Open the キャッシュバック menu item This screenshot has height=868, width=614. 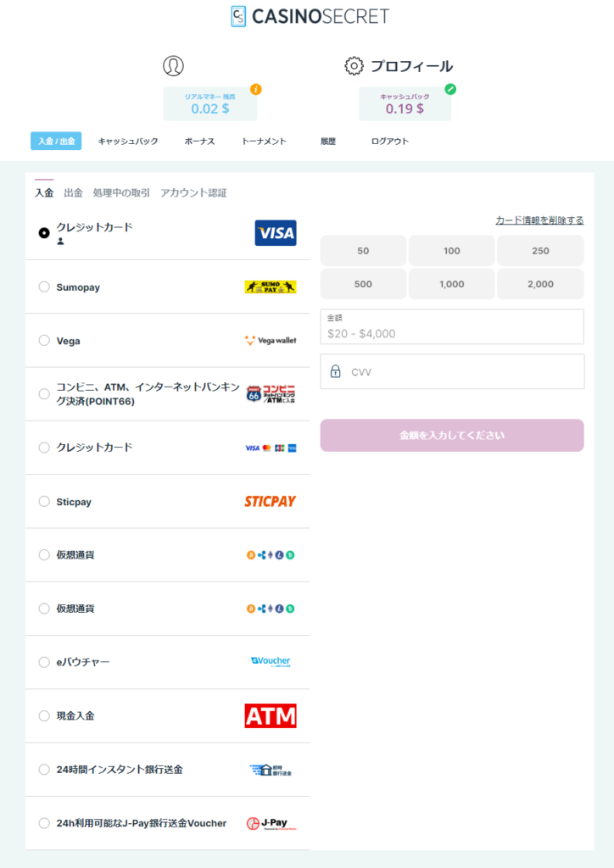coord(128,142)
